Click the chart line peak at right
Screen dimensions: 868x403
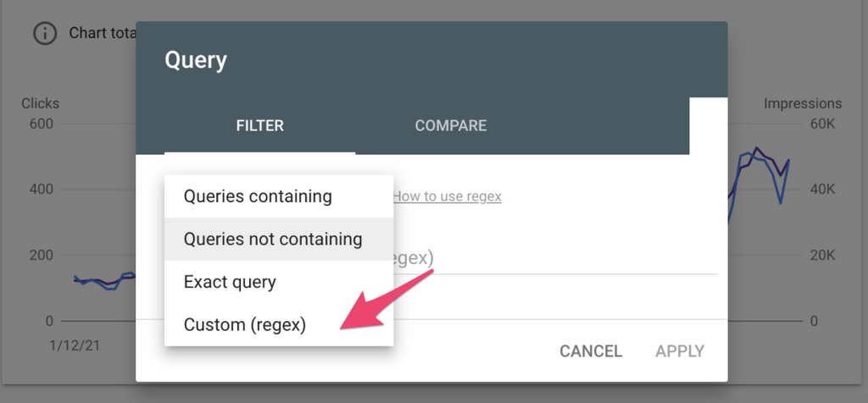point(756,150)
